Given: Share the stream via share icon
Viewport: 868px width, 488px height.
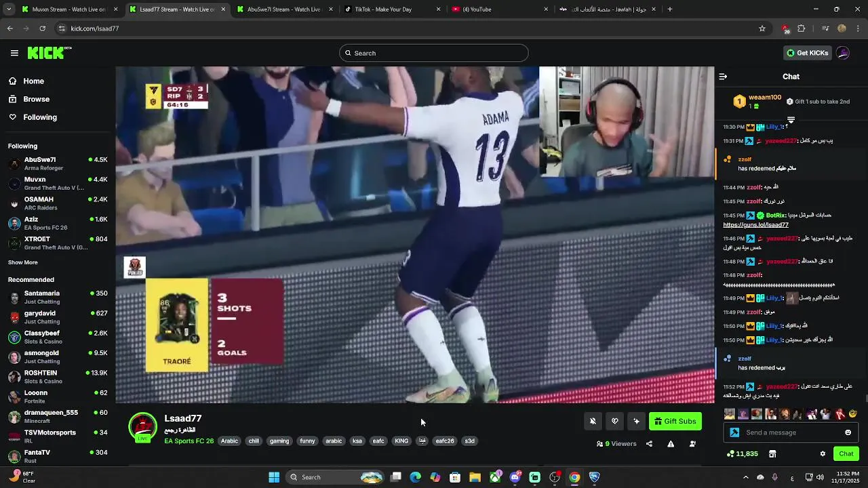Looking at the screenshot, I should pos(649,444).
